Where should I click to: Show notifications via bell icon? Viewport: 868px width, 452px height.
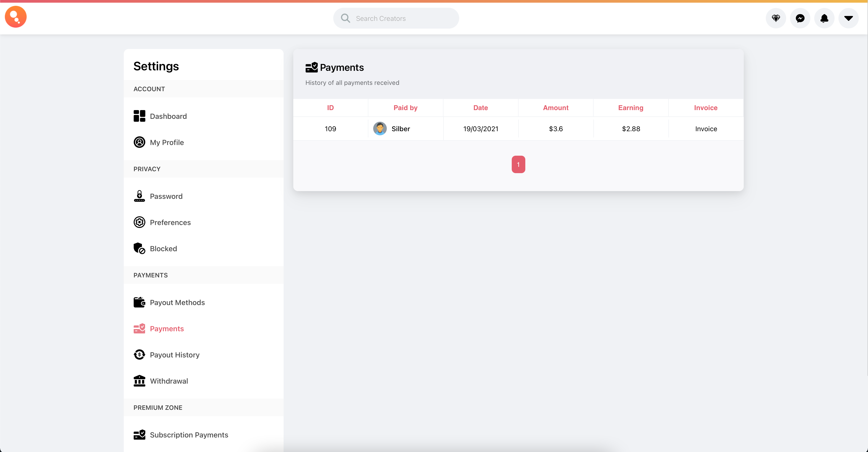(x=824, y=18)
